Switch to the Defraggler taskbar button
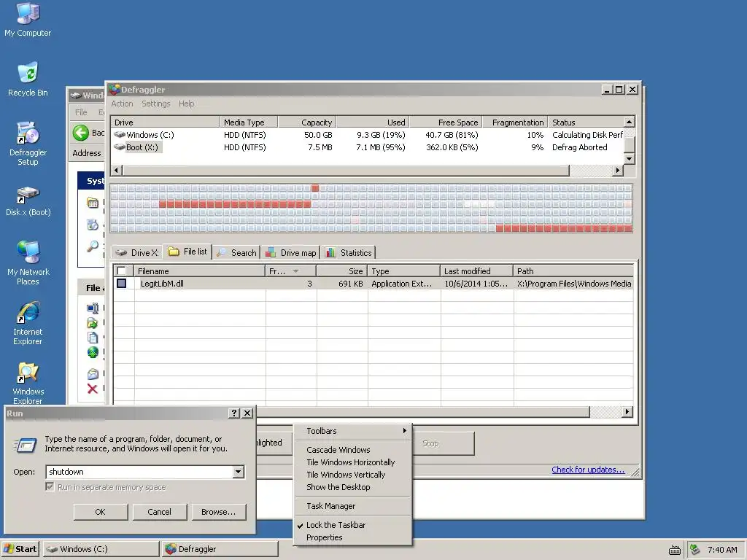The height and width of the screenshot is (560, 747). pos(220,549)
